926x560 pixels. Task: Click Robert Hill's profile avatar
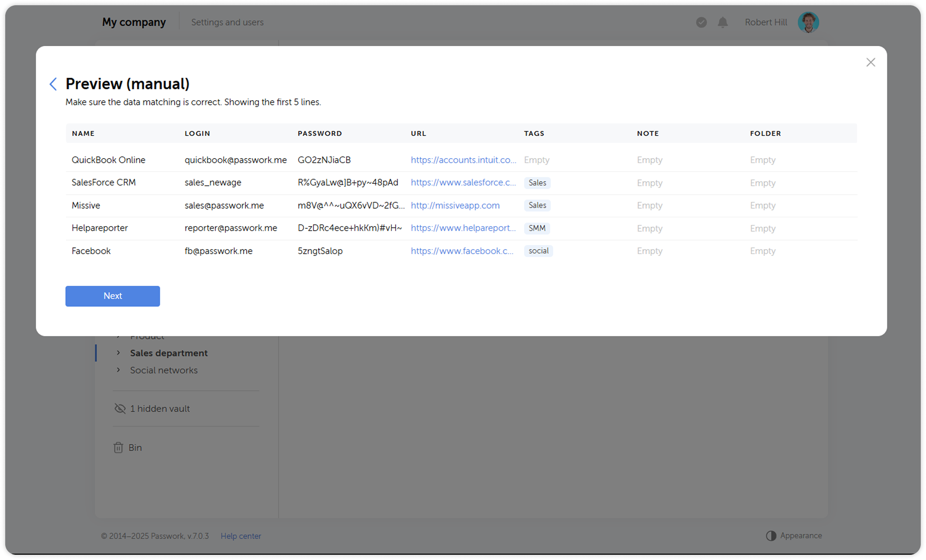point(808,22)
